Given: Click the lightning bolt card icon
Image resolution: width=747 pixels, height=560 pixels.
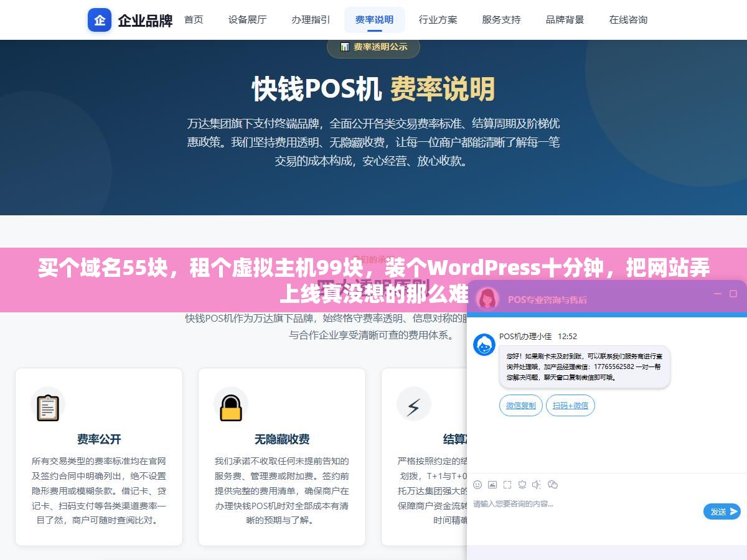Looking at the screenshot, I should coord(413,406).
